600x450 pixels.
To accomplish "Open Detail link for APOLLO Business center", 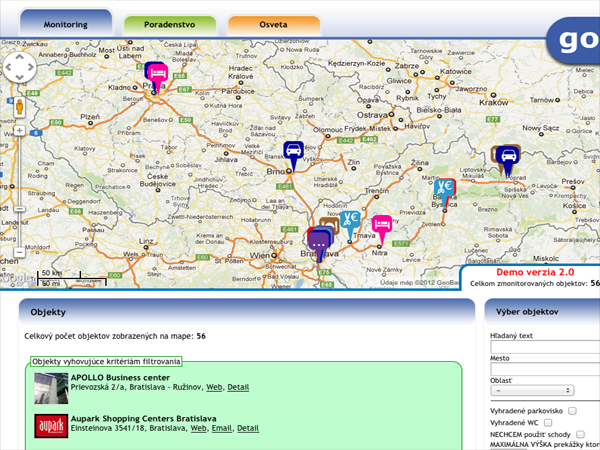I will (238, 387).
